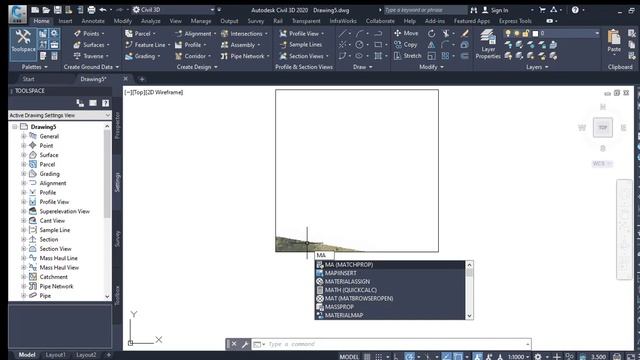The width and height of the screenshot is (640, 360).
Task: Open the command line customize wrench
Action: pyautogui.click(x=244, y=344)
